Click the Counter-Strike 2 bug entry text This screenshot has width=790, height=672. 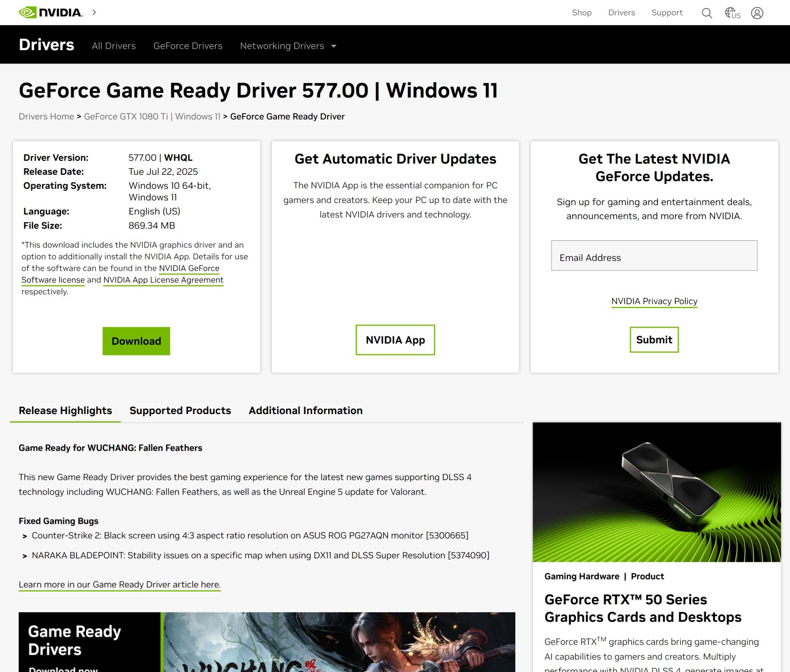[250, 536]
